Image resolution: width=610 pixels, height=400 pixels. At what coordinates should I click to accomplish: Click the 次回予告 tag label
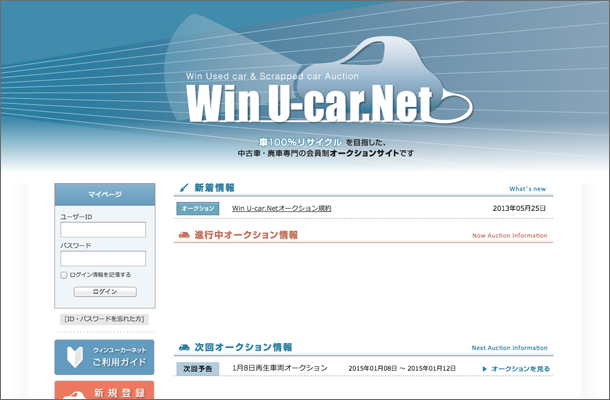point(198,369)
